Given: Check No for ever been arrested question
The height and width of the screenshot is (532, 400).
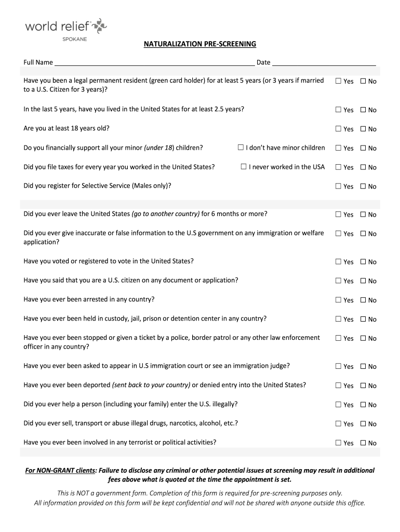Looking at the screenshot, I should pyautogui.click(x=363, y=300).
